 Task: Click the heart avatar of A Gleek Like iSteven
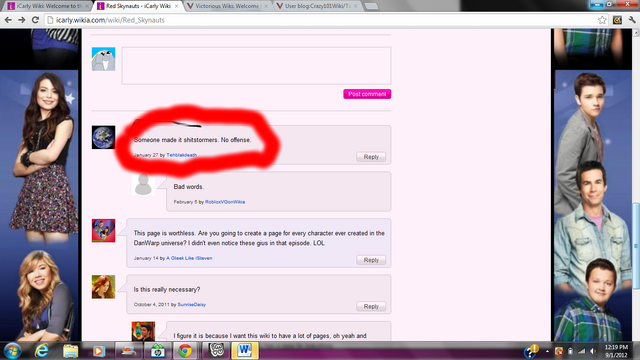[103, 230]
